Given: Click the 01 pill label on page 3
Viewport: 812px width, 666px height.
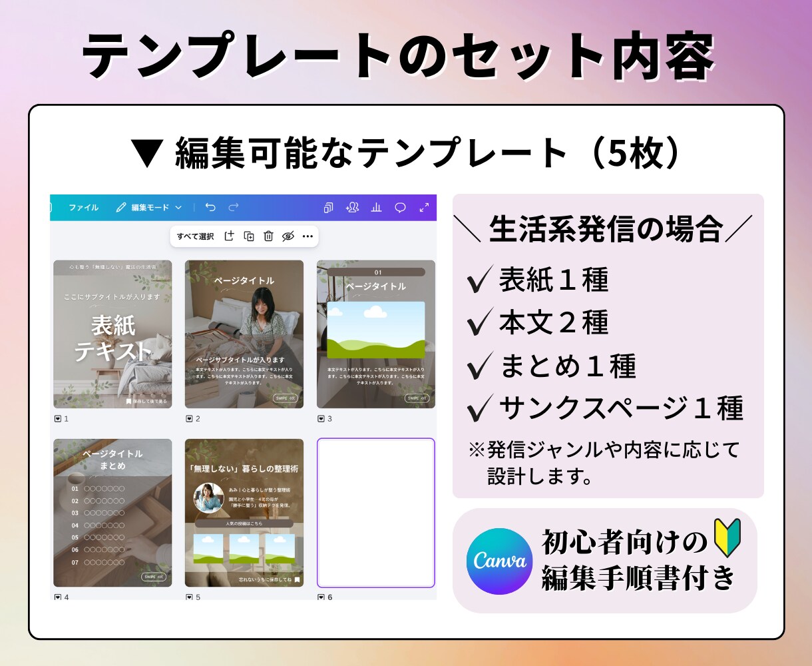Looking at the screenshot, I should [376, 272].
